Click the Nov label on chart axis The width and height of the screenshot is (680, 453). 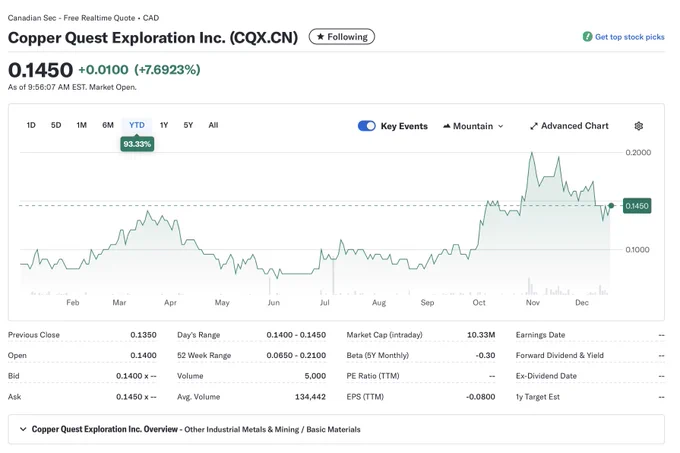533,303
